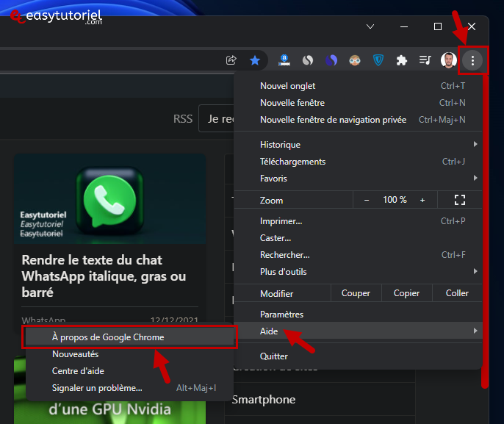Open Téléchargements from the menu
The width and height of the screenshot is (504, 424).
(x=358, y=162)
